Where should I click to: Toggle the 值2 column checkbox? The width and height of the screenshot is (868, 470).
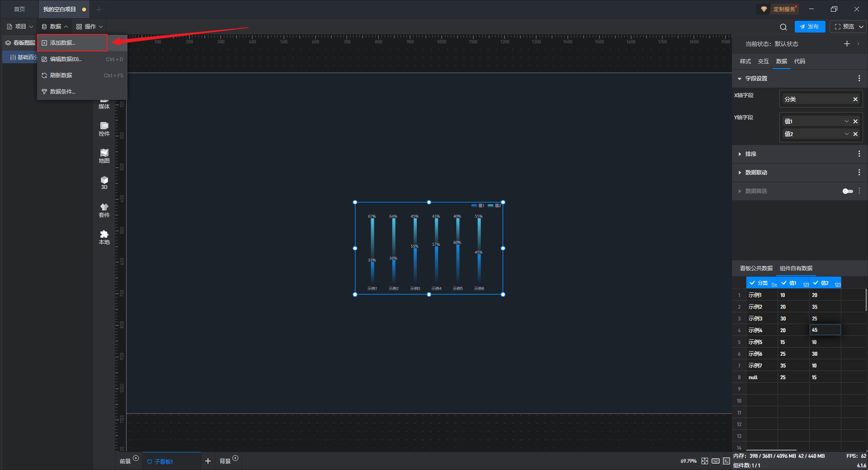coord(816,283)
